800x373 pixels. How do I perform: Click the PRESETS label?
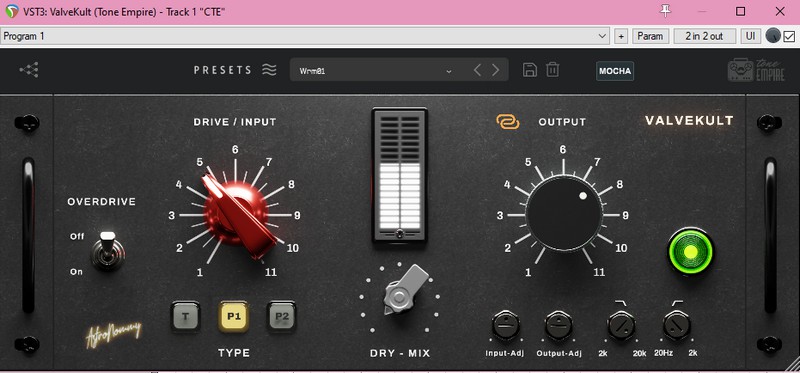click(x=223, y=70)
